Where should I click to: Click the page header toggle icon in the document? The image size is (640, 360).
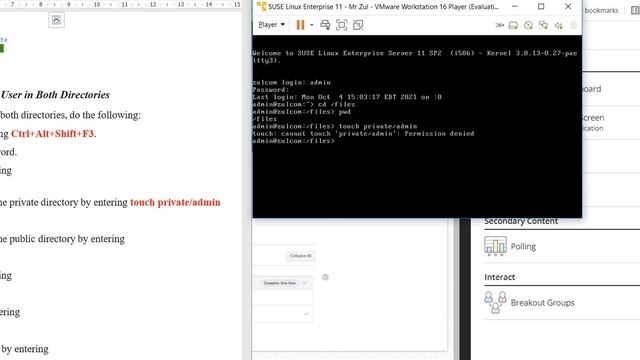tap(56, 20)
